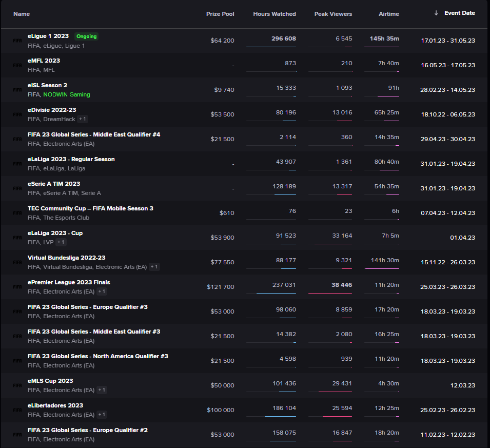Open FIFA 23 Global Series North America Qualifier #3

click(x=98, y=357)
